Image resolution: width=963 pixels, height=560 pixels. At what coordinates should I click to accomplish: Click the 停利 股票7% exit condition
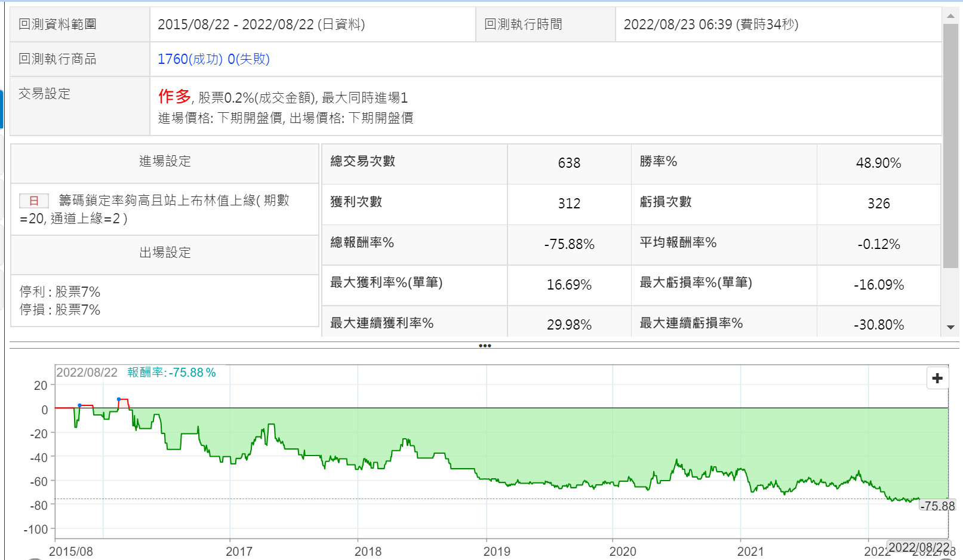coord(60,292)
